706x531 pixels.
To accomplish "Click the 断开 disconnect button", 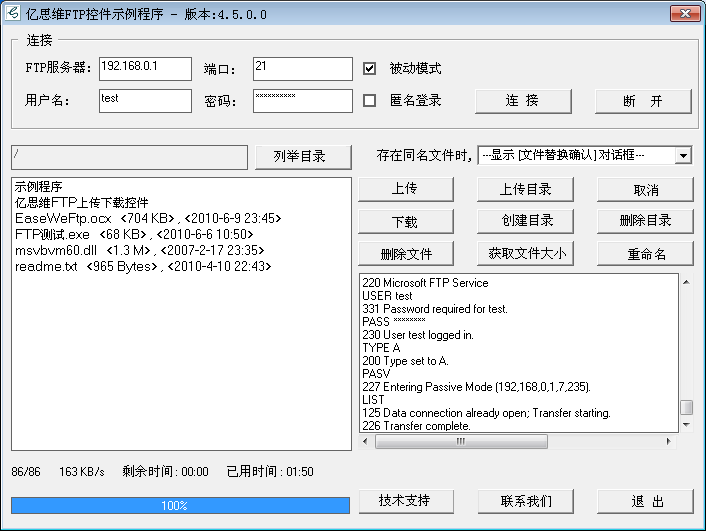I will (x=643, y=101).
